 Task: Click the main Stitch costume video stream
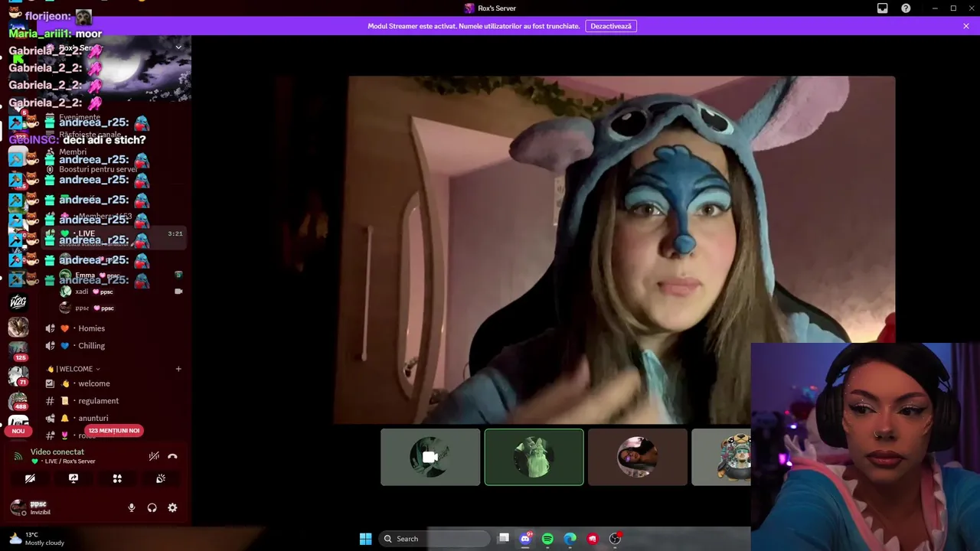(614, 249)
